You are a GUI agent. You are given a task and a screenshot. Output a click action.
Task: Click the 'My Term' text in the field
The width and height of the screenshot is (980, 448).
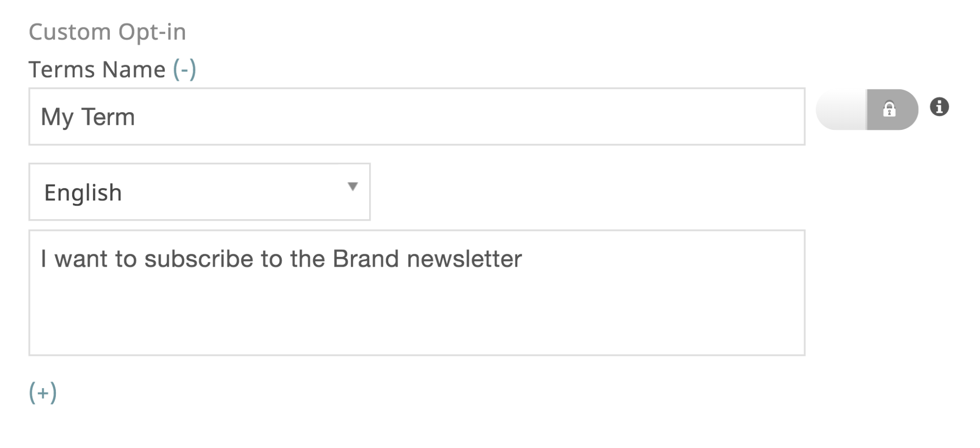[88, 117]
